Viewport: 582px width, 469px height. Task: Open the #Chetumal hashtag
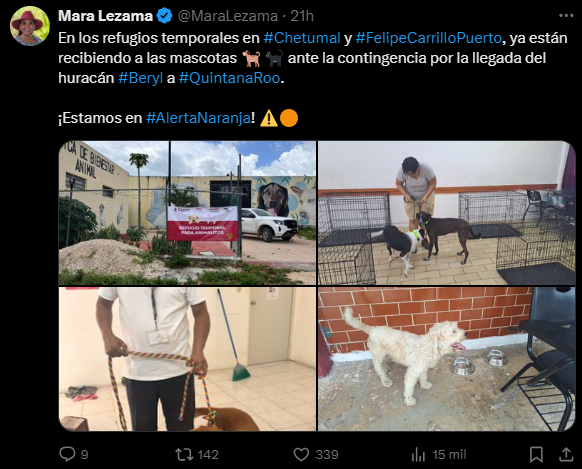(302, 38)
